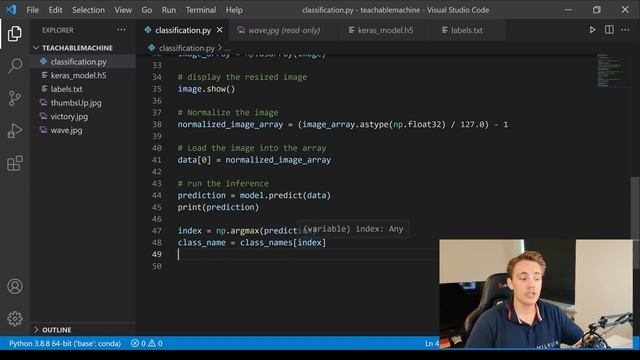640x360 pixels.
Task: Select keras_model.h5 in the Explorer tree
Action: [78, 76]
